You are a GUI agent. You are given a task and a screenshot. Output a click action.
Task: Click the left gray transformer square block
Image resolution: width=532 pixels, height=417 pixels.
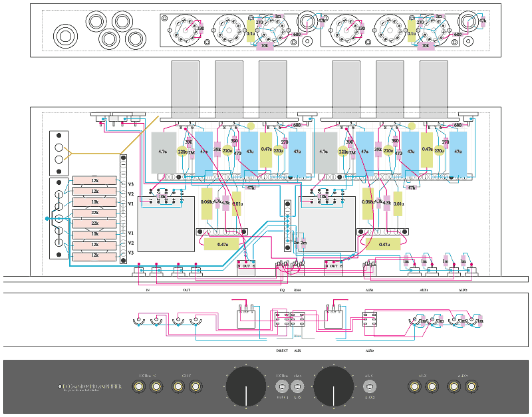pyautogui.click(x=166, y=224)
